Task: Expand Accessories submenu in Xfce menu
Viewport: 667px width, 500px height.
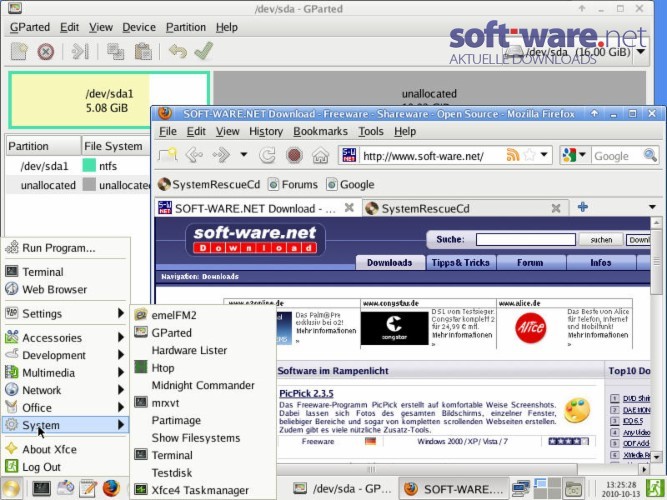Action: (x=66, y=337)
